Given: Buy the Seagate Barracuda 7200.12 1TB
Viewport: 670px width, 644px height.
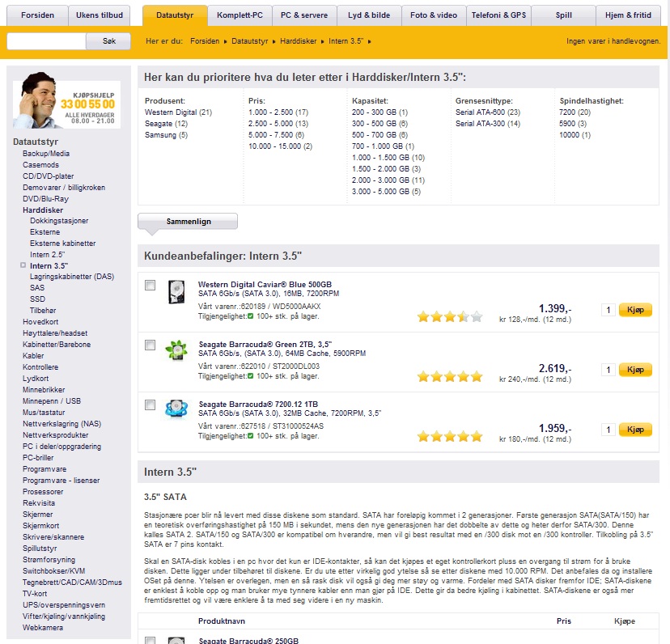Looking at the screenshot, I should click(635, 430).
